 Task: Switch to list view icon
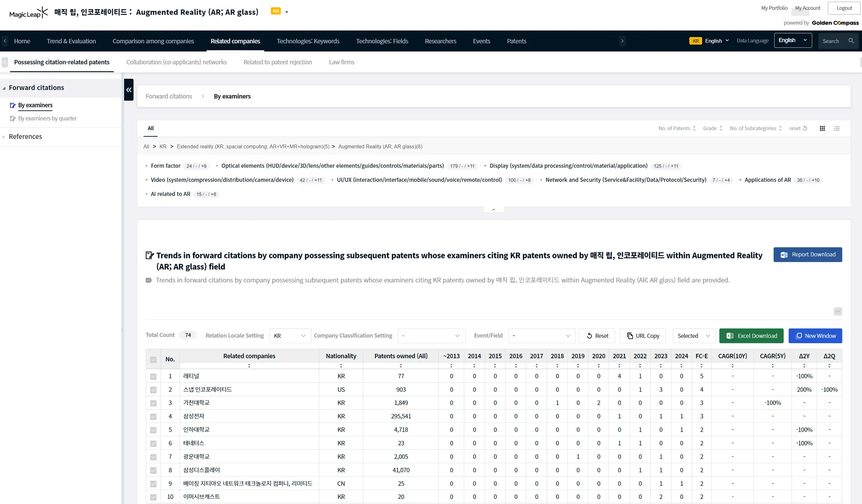(x=837, y=128)
